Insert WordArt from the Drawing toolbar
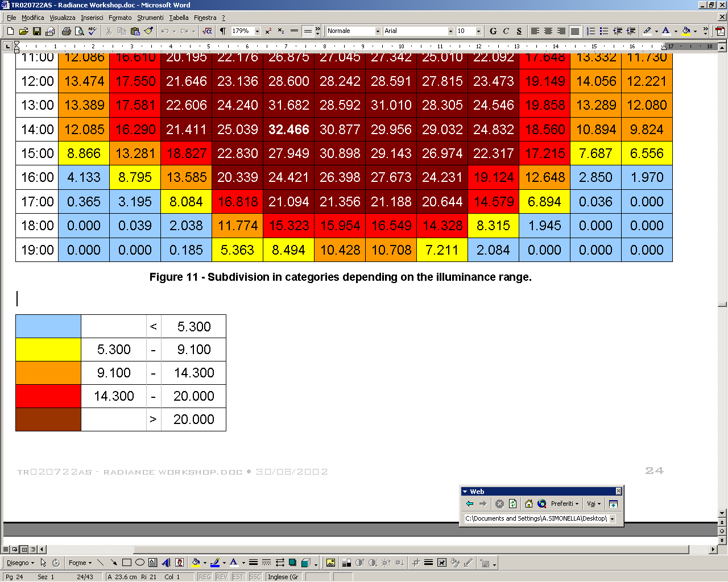Screen dimensions: 728x582 [166, 563]
